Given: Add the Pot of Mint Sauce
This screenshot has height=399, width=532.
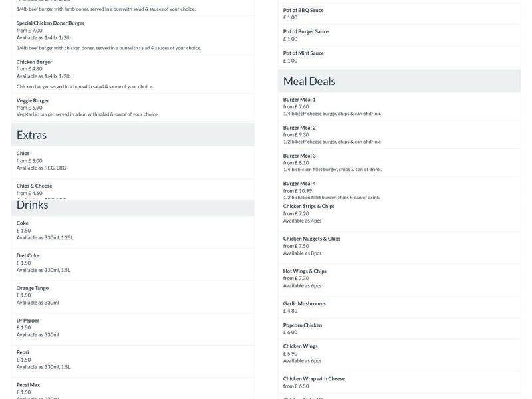Looking at the screenshot, I should click(x=303, y=53).
